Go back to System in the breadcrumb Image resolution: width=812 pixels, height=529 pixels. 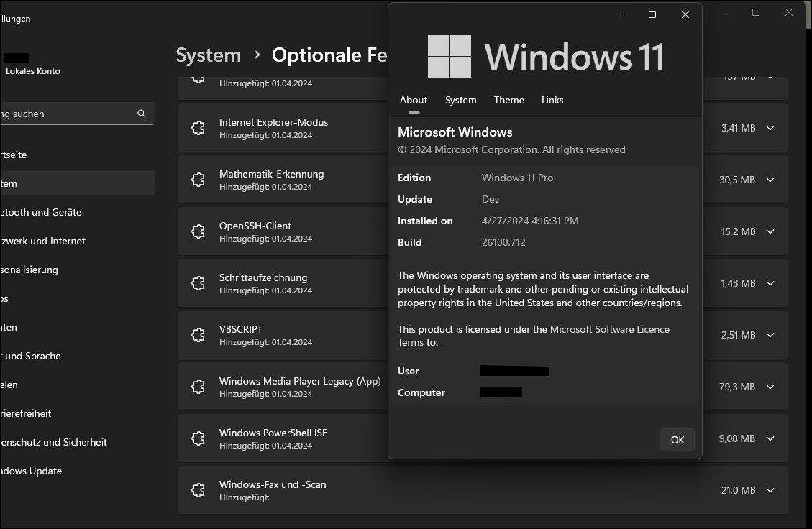tap(208, 55)
